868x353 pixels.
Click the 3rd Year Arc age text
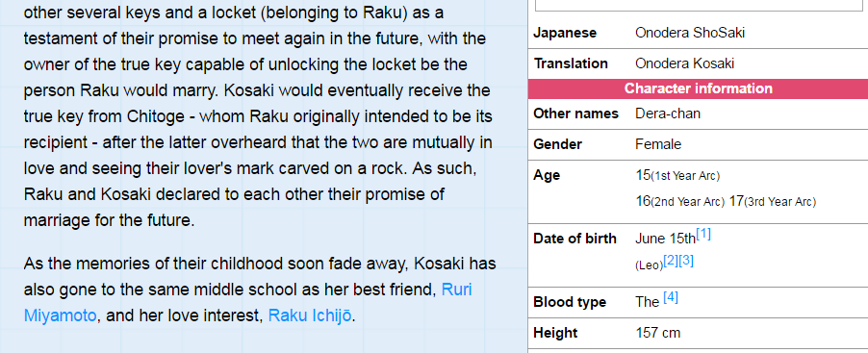click(x=772, y=201)
